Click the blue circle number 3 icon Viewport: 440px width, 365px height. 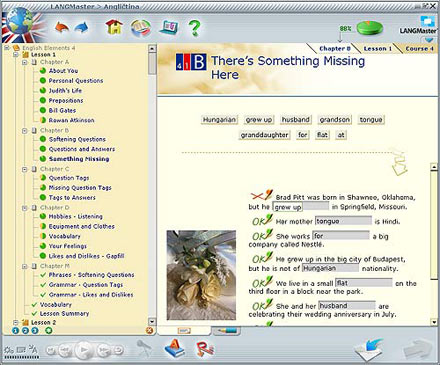(x=35, y=331)
